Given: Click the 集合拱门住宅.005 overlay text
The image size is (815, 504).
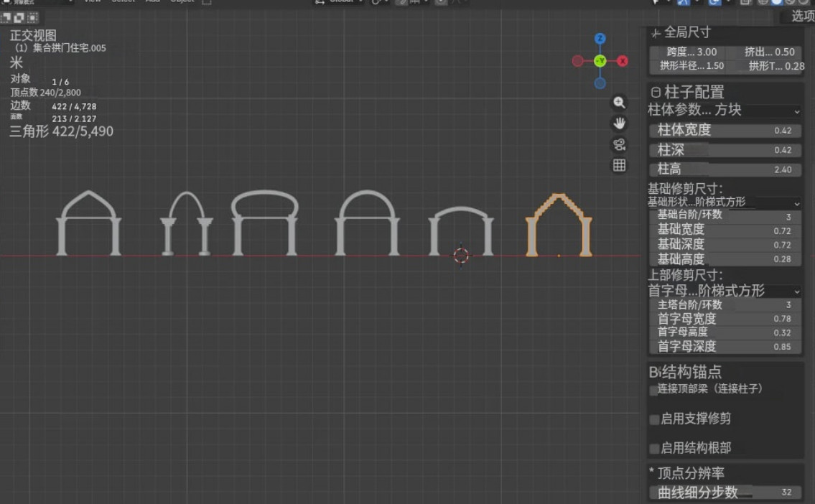Looking at the screenshot, I should coord(69,48).
